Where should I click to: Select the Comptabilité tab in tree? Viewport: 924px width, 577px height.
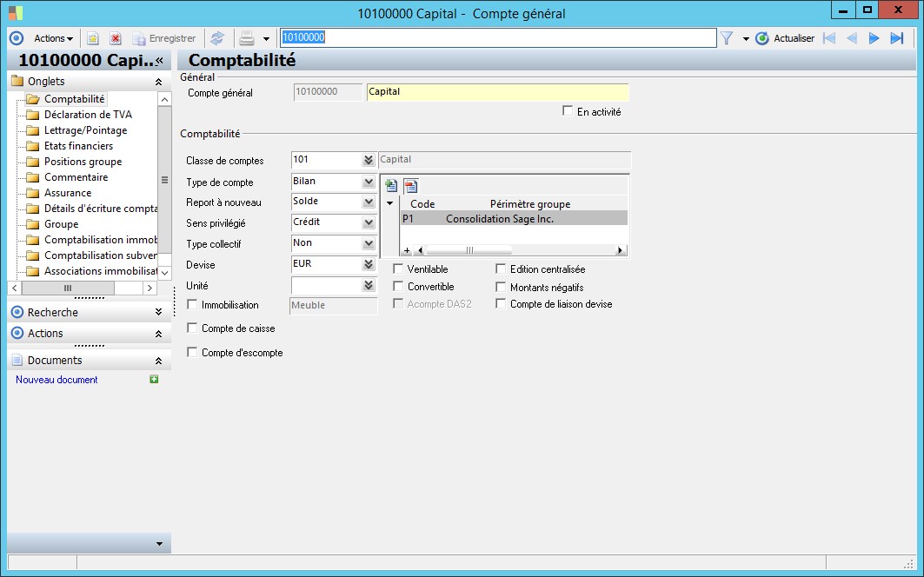point(74,99)
